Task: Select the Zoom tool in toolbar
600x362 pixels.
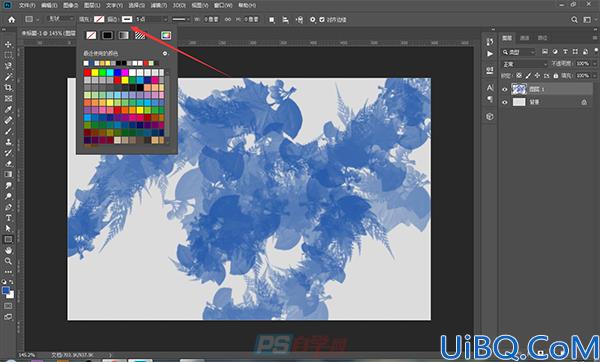Action: click(8, 261)
